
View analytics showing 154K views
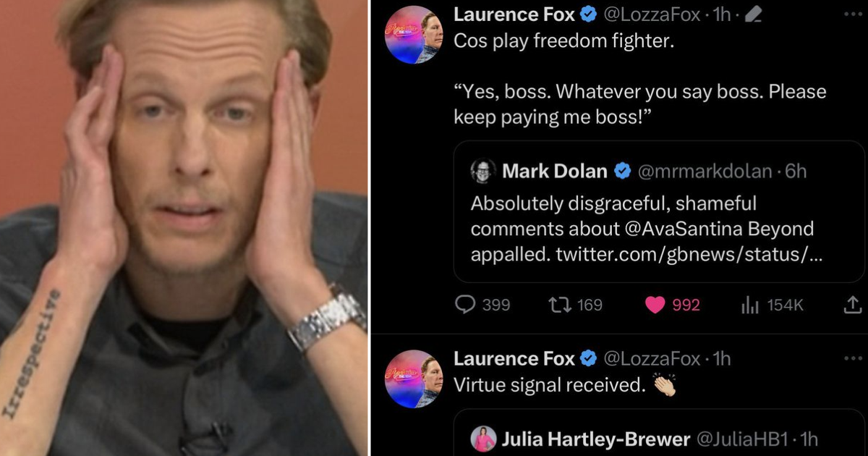(x=772, y=305)
